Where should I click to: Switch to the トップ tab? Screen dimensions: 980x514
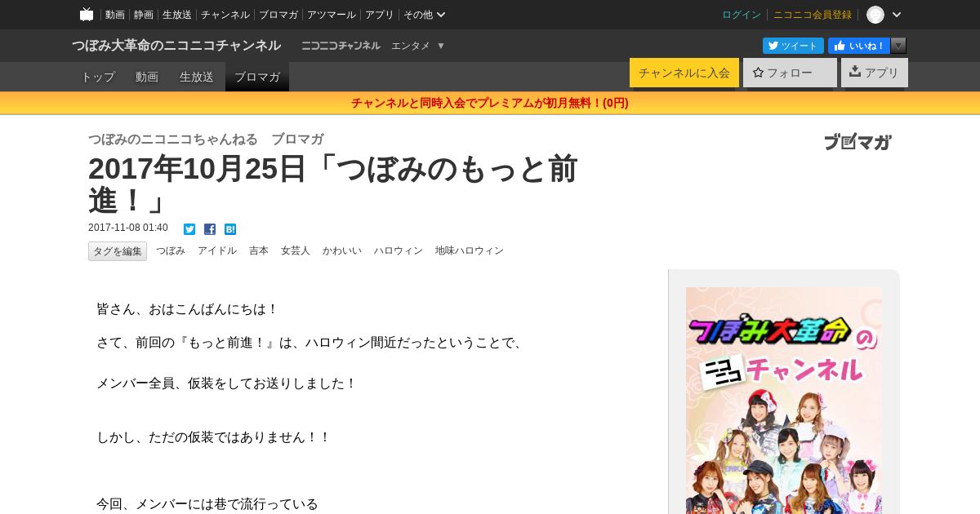[98, 77]
